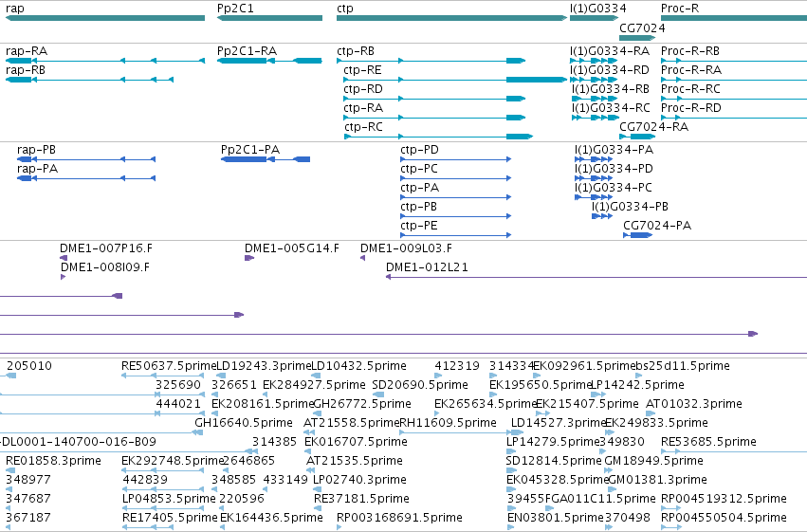Image resolution: width=807 pixels, height=532 pixels.
Task: Click the 205010 alignment label
Action: (29, 366)
